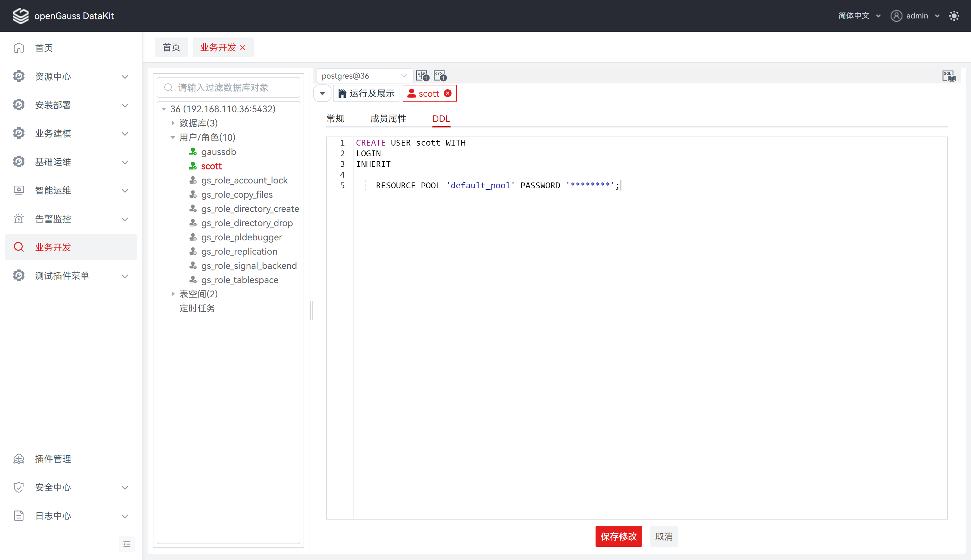
Task: Open the 运行及展示 home tab
Action: [x=366, y=93]
